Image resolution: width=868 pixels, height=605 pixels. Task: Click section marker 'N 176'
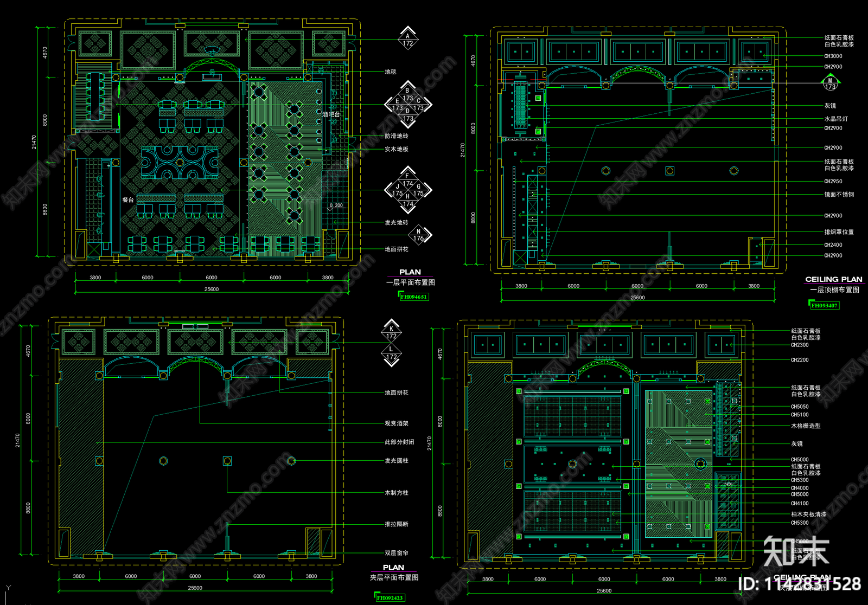[x=419, y=235]
